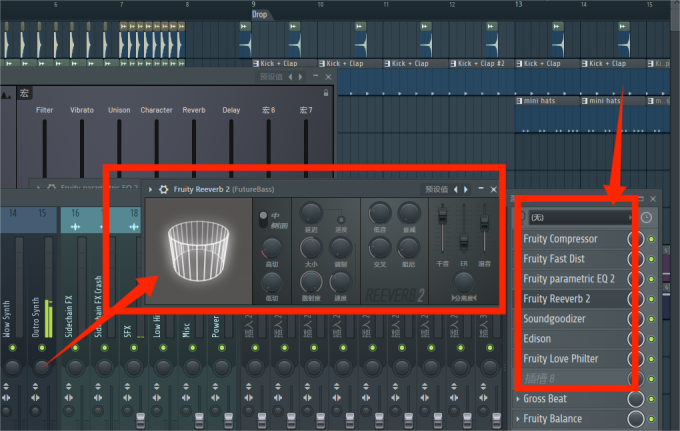Screen dimensions: 680x431
Task: Click the 延迟 delay knob in Reeverb 2
Action: pyautogui.click(x=311, y=213)
